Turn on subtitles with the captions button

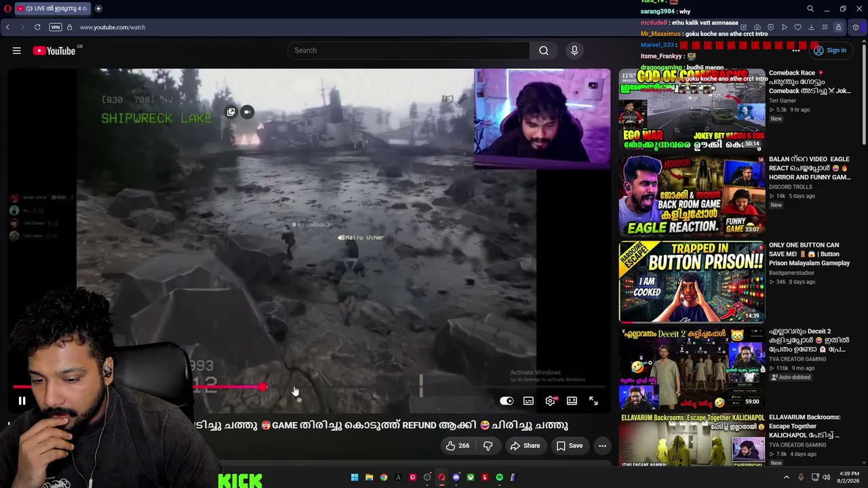(528, 401)
